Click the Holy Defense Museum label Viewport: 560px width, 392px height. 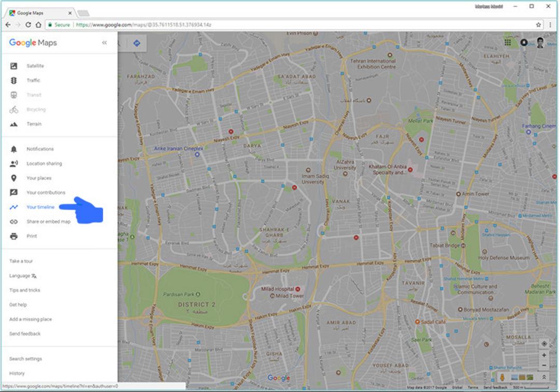504,258
